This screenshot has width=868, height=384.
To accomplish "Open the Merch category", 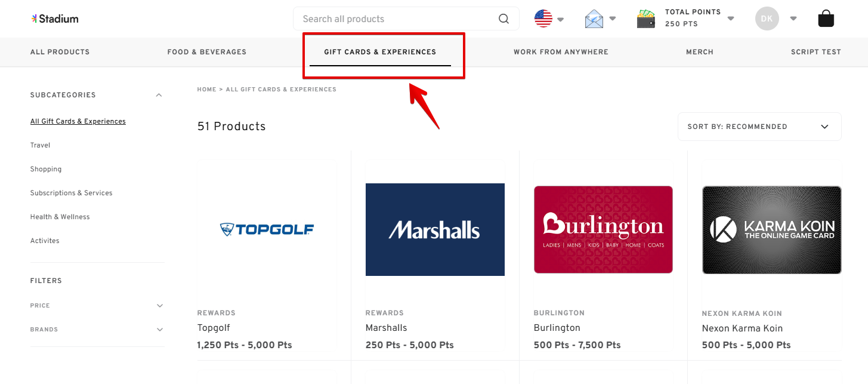I will coord(700,52).
